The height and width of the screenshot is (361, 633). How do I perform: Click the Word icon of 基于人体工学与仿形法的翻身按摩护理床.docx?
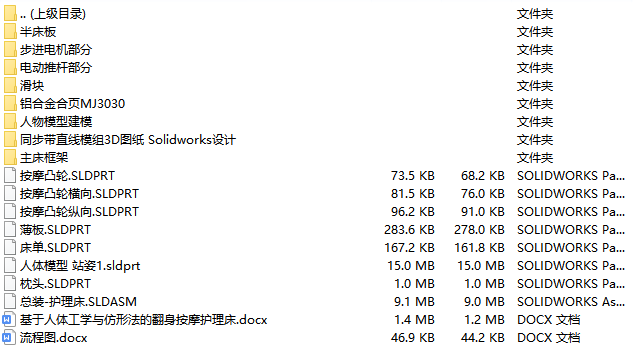(x=9, y=320)
